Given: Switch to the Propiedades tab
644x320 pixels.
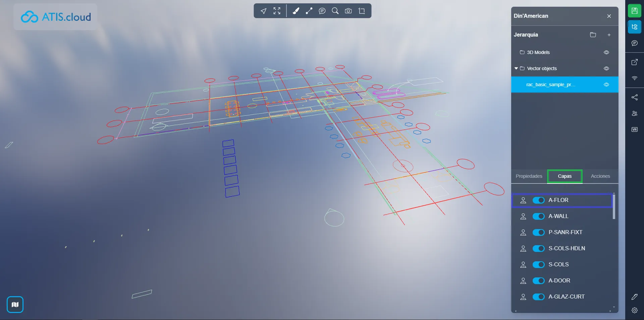Looking at the screenshot, I should coord(529,176).
